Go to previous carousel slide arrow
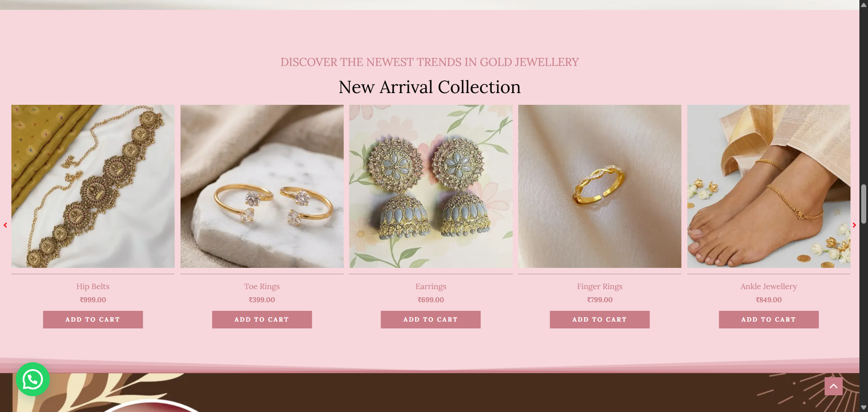The height and width of the screenshot is (412, 868). point(5,225)
